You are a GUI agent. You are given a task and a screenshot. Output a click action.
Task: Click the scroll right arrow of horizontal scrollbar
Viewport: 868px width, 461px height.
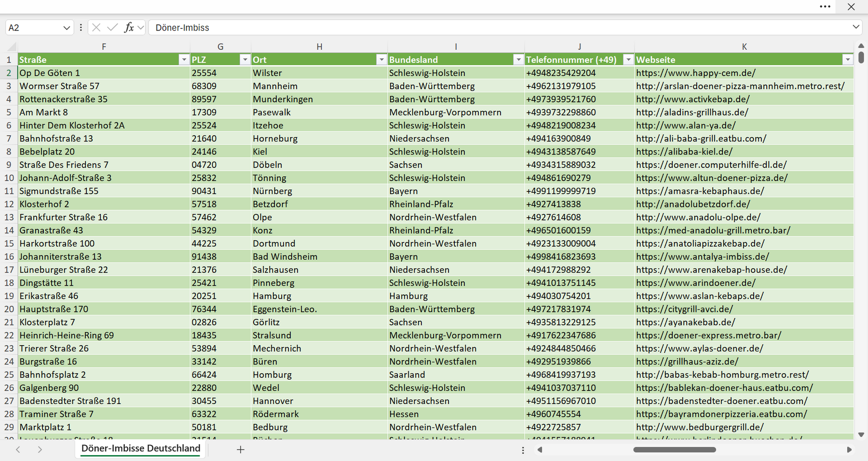pos(849,449)
